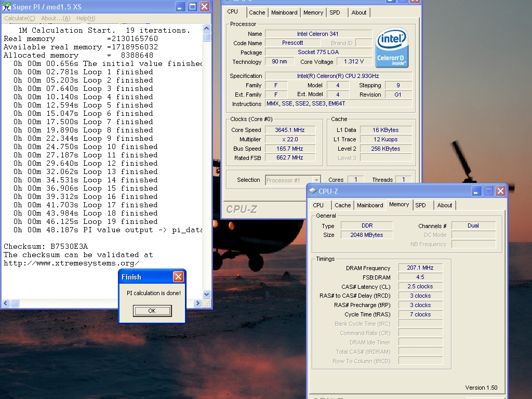532x399 pixels.
Task: Click the FSB:DRAM ratio 4:5
Action: point(420,277)
